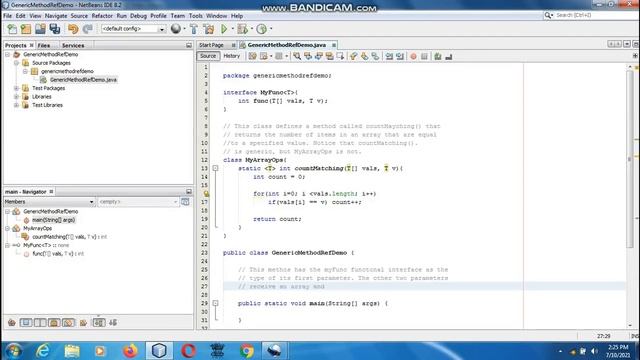Toggle Show Inherited Members in Navigator
The height and width of the screenshot is (360, 640).
point(11,322)
